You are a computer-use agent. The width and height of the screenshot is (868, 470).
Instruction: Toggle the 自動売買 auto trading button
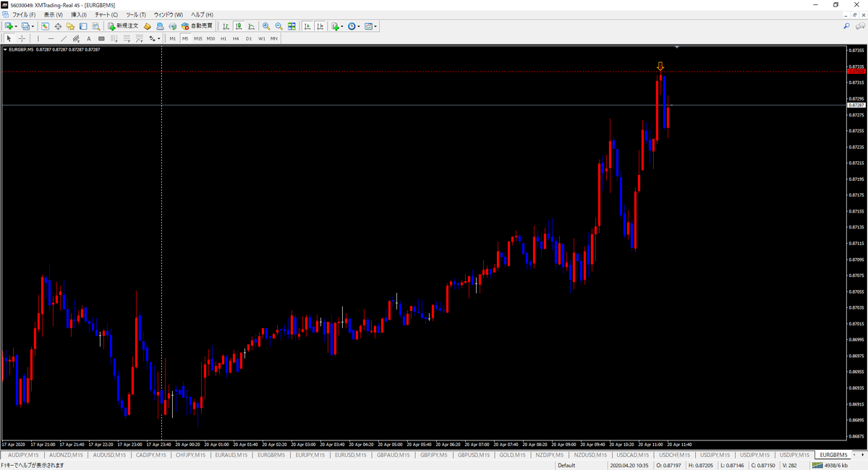197,26
